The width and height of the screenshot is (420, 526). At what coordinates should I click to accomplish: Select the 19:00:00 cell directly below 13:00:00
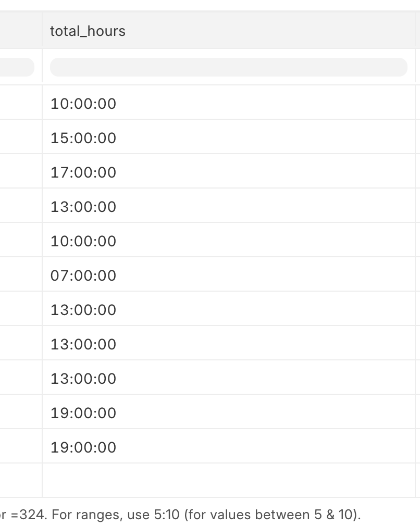pyautogui.click(x=229, y=412)
